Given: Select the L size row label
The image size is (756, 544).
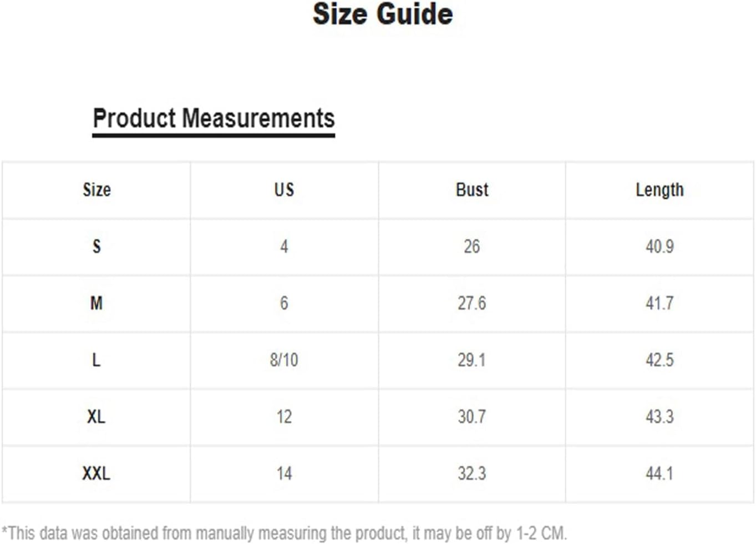Looking at the screenshot, I should (x=97, y=360).
